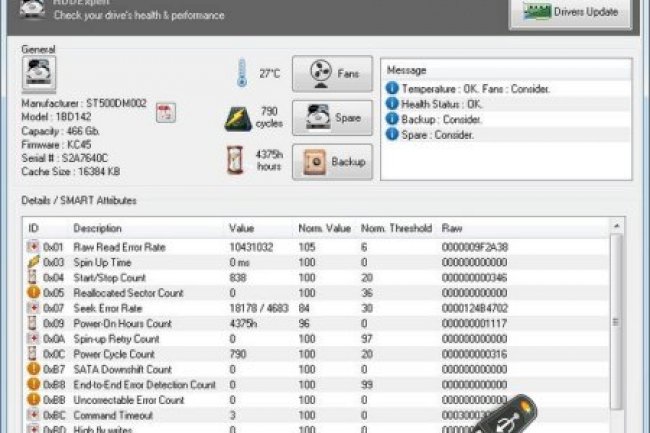Click the Spin Up Time row icon
Image resolution: width=650 pixels, height=433 pixels.
click(32, 262)
